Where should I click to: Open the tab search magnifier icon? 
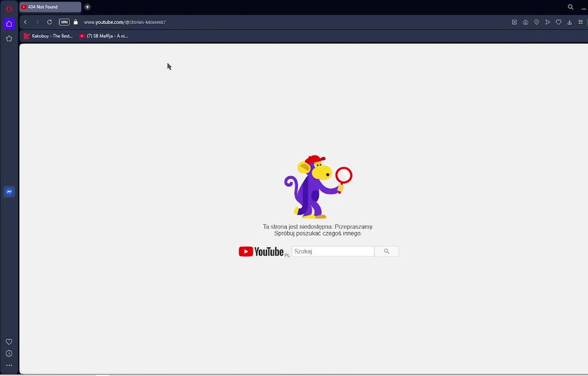point(570,7)
